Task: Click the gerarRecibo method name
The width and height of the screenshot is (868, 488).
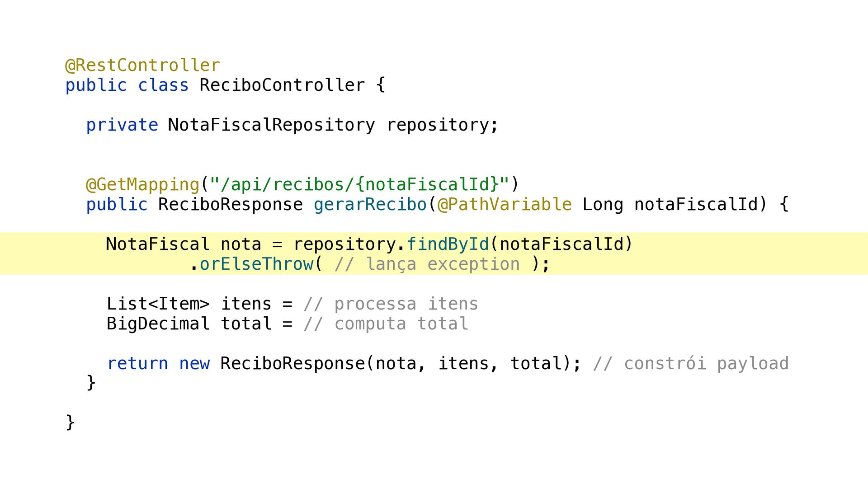Action: point(370,205)
